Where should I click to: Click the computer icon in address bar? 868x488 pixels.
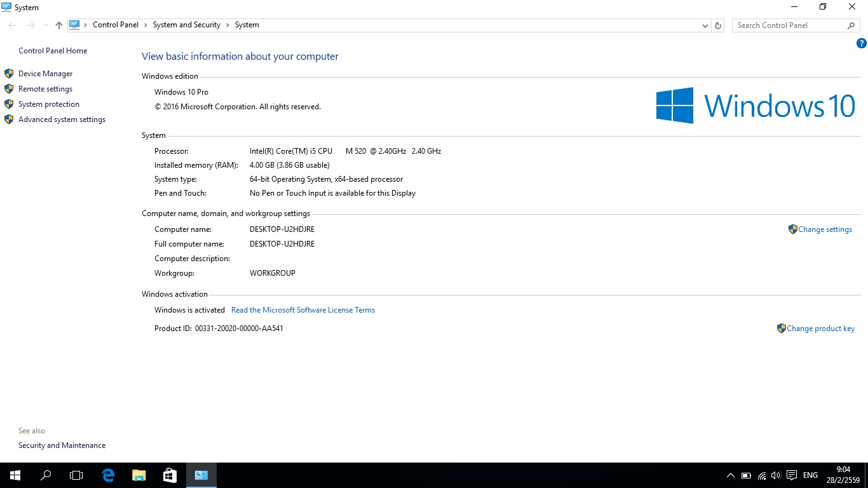pos(74,25)
